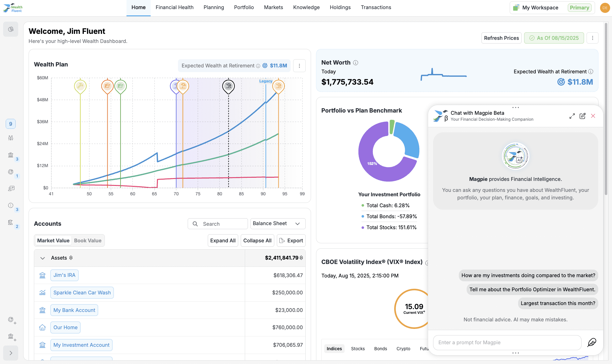Click the Refresh Prices button
Screen dimensions: 612x364
501,38
